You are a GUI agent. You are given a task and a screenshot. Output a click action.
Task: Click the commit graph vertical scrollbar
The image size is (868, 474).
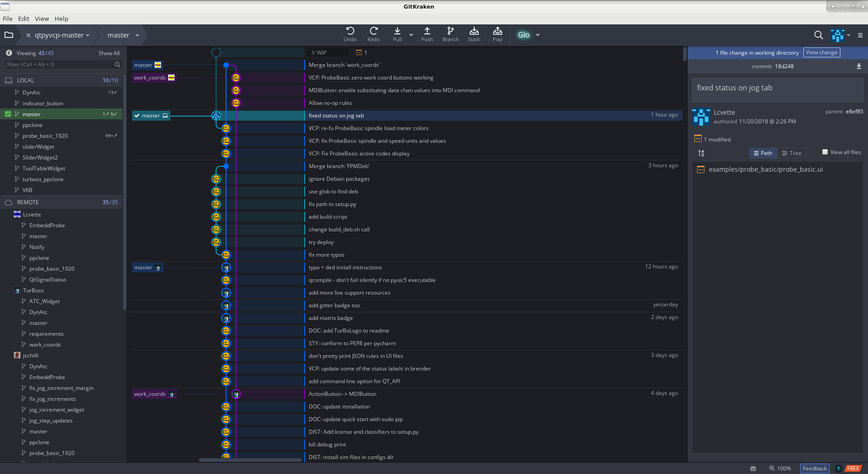[684, 54]
